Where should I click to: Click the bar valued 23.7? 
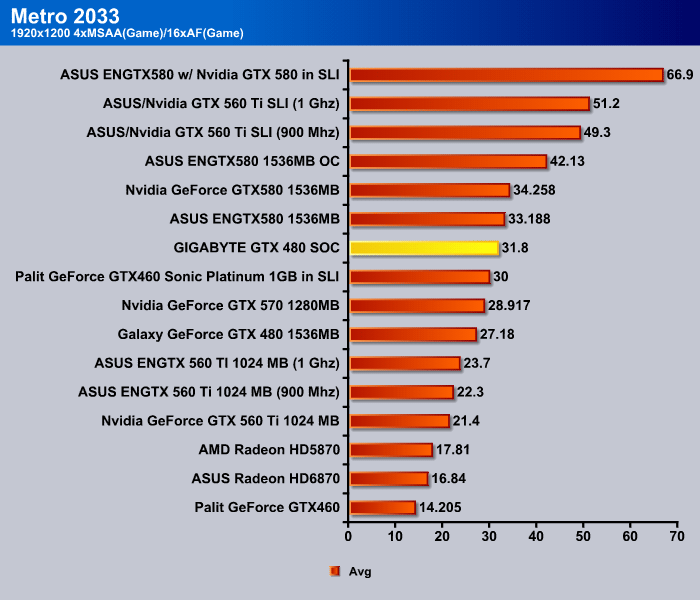click(x=405, y=363)
